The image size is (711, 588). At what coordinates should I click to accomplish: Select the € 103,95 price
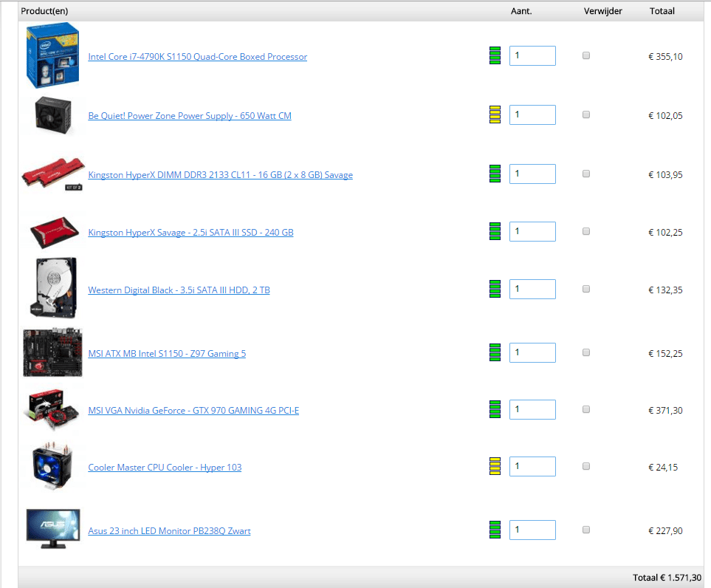point(665,174)
